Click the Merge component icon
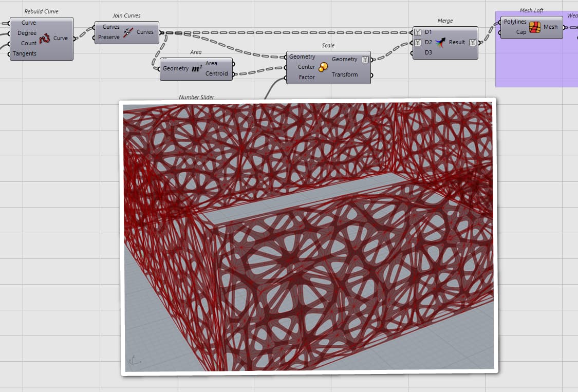This screenshot has width=578, height=392. [x=439, y=42]
